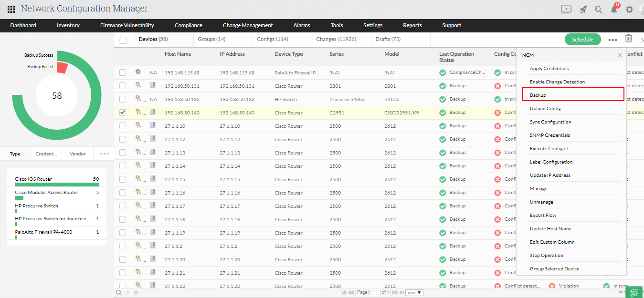Check the select-all checkbox in table header
This screenshot has height=298, width=644.
click(123, 41)
